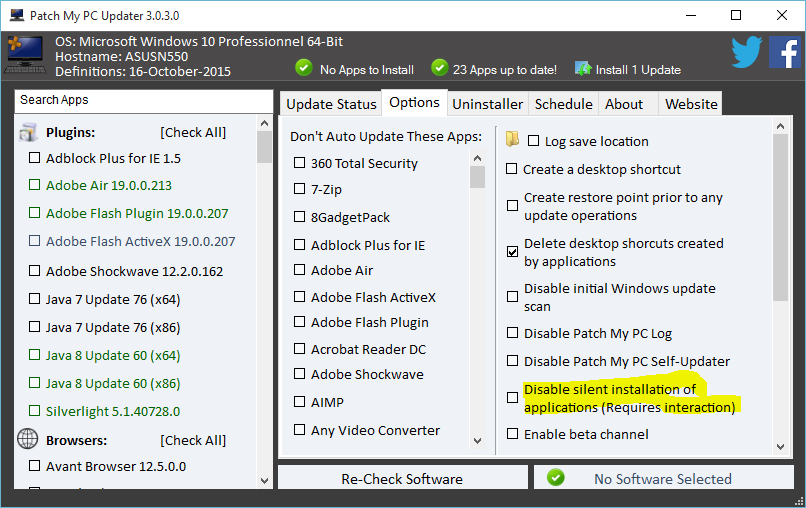Image resolution: width=806 pixels, height=508 pixels.
Task: Check Create restore point prior to updates
Action: [512, 206]
